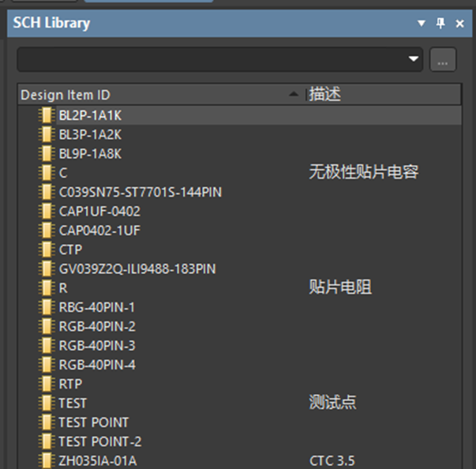476x469 pixels.
Task: Click the icon next to CAP1UF-0402
Action: 47,212
